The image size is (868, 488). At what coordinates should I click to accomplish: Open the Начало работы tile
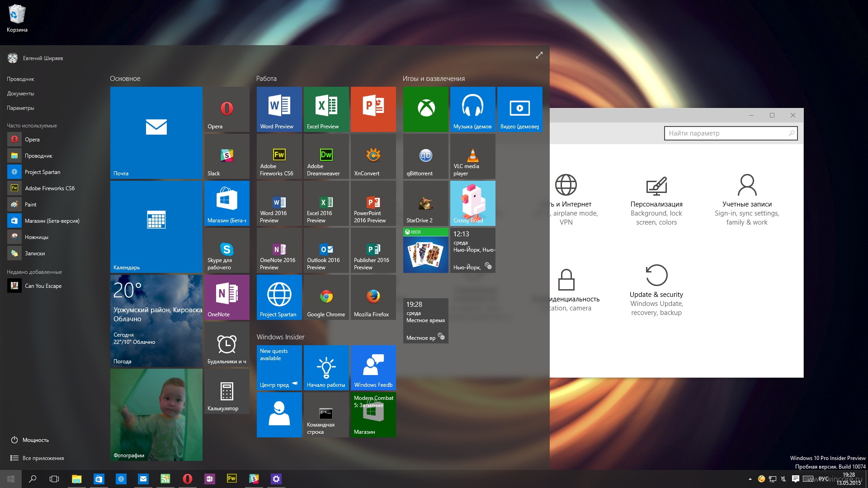click(326, 368)
